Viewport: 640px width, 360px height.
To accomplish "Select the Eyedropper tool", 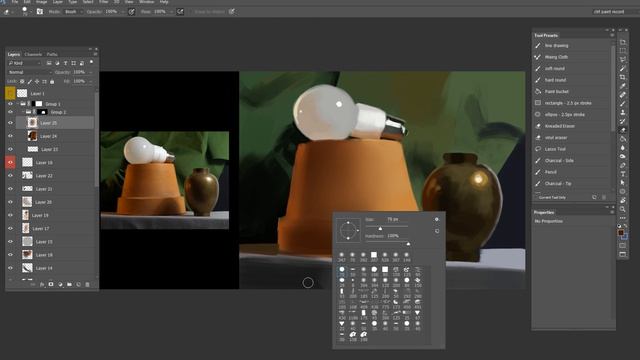I will point(622,86).
